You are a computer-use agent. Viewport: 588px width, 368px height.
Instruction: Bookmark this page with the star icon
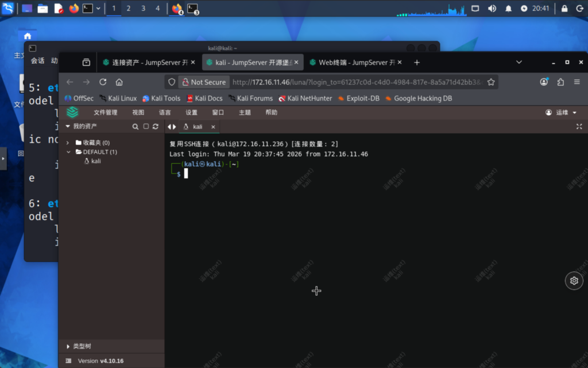(491, 82)
